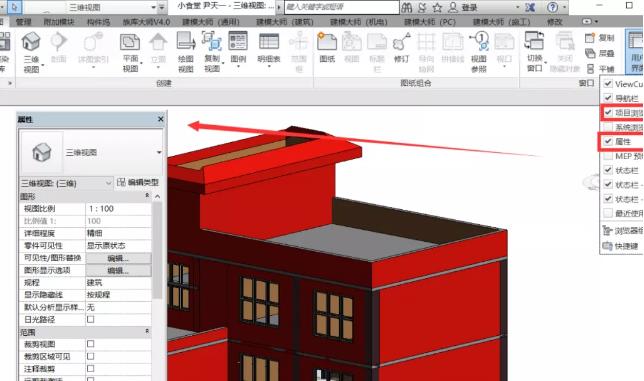Click the 关闭隐藏对象 close hidden windows icon

pos(565,41)
